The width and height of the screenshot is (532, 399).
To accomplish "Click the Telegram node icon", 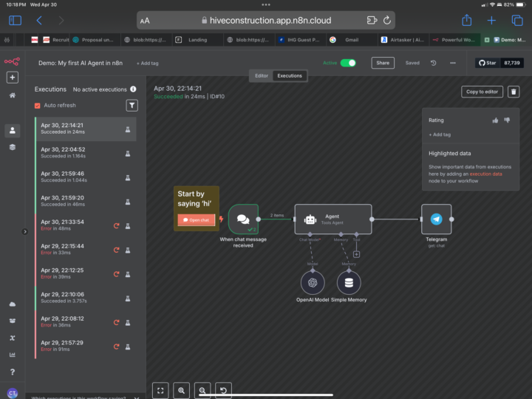I will click(x=436, y=219).
